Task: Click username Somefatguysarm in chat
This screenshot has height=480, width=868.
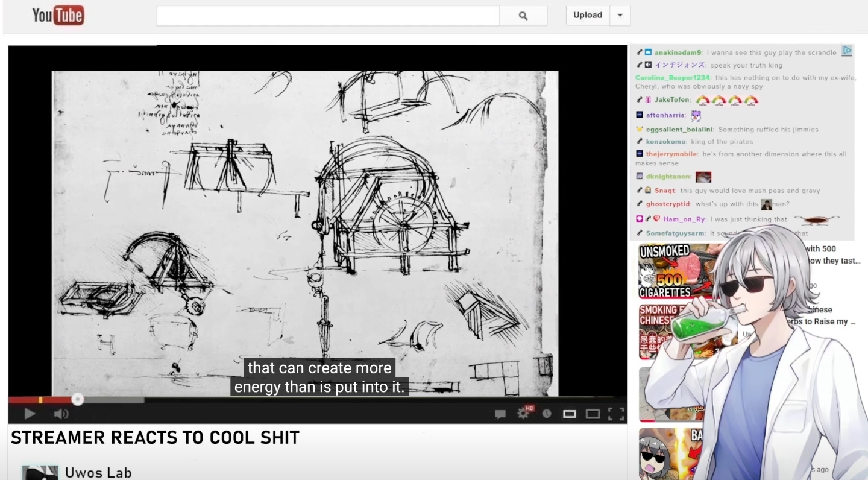Action: 675,233
